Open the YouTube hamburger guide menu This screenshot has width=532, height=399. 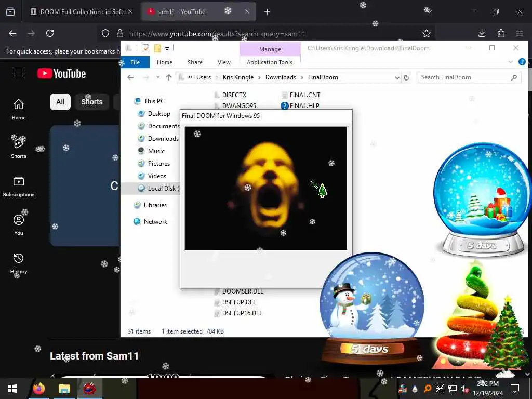tap(19, 73)
